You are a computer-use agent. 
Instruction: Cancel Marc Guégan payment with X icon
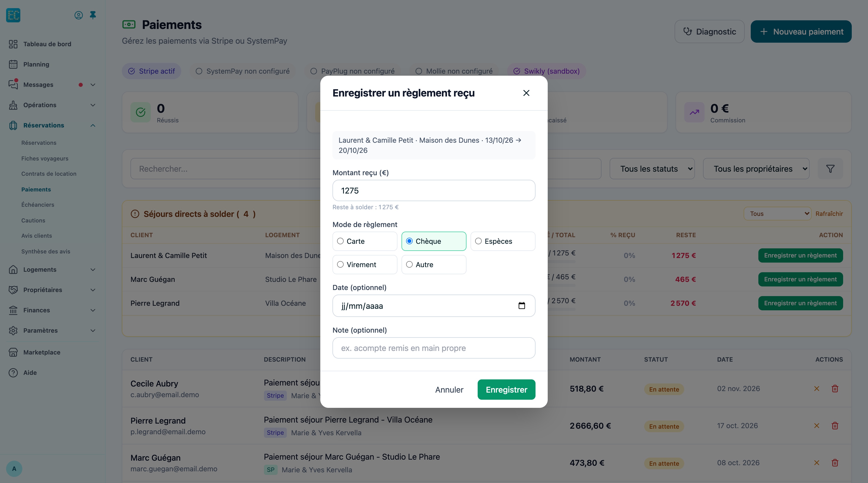(x=816, y=463)
